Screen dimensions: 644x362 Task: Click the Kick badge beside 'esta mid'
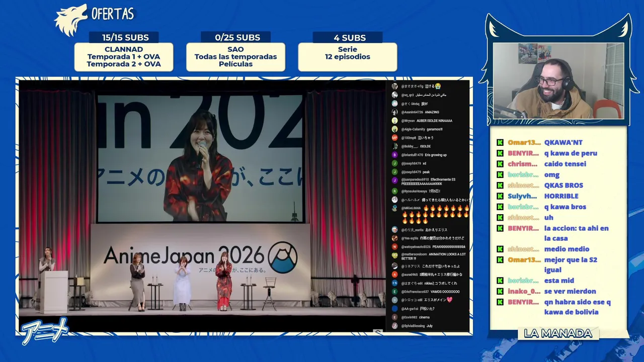coord(500,281)
